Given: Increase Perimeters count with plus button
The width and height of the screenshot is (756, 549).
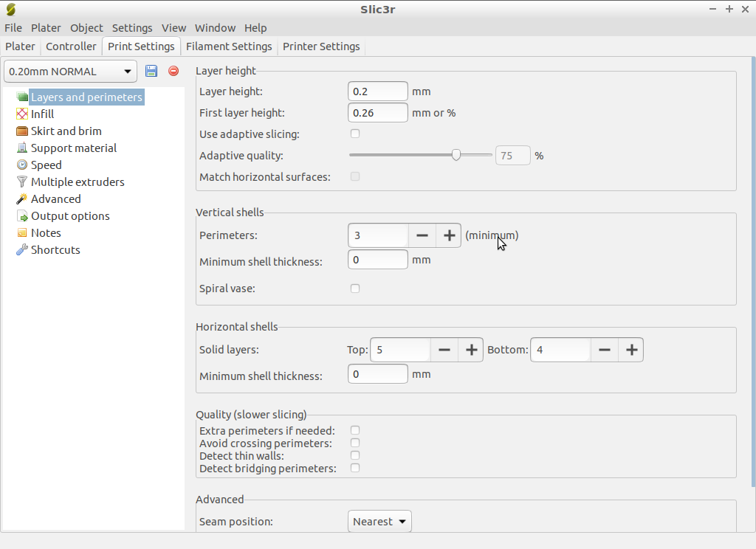Looking at the screenshot, I should [x=448, y=235].
